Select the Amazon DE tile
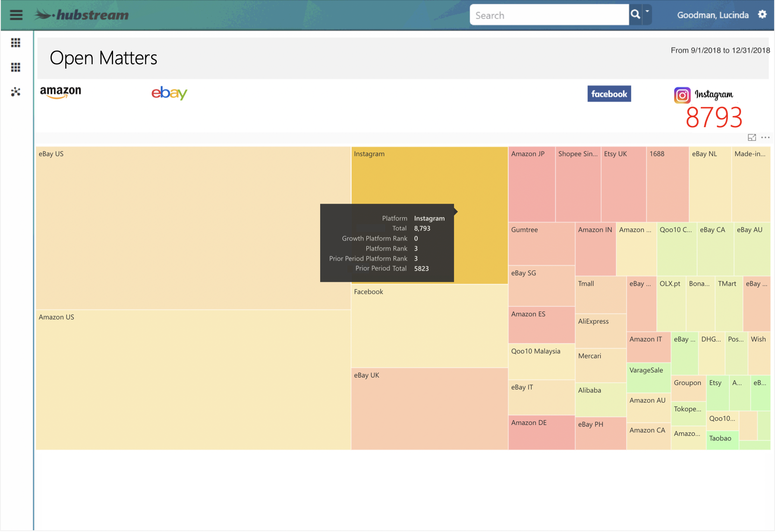This screenshot has height=532, width=775. tap(542, 432)
